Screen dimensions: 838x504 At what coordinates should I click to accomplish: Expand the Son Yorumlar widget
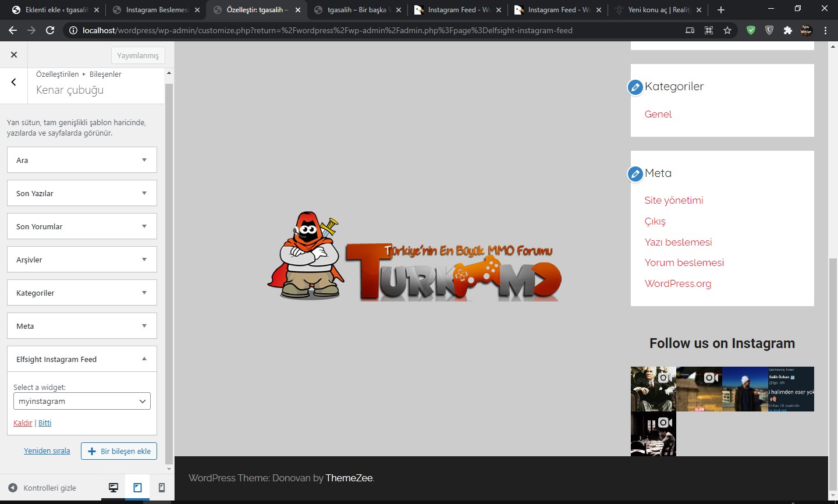click(x=82, y=226)
